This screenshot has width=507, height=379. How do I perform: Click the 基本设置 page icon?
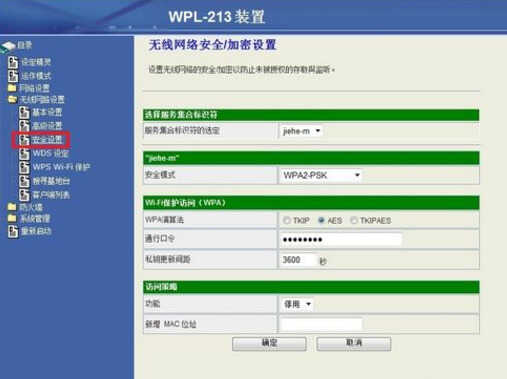pos(24,112)
